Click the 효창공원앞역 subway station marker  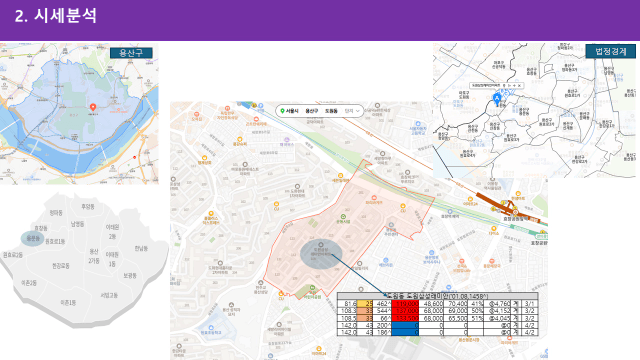click(x=515, y=213)
